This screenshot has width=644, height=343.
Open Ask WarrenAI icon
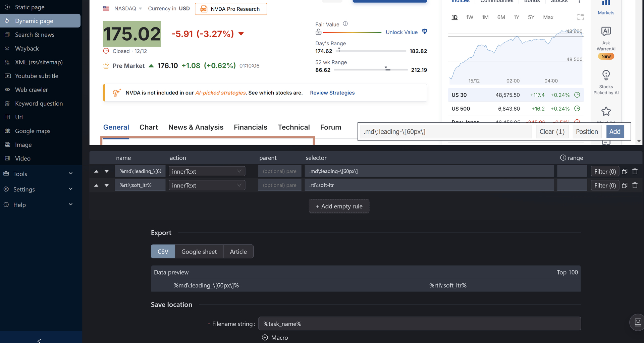pyautogui.click(x=606, y=32)
